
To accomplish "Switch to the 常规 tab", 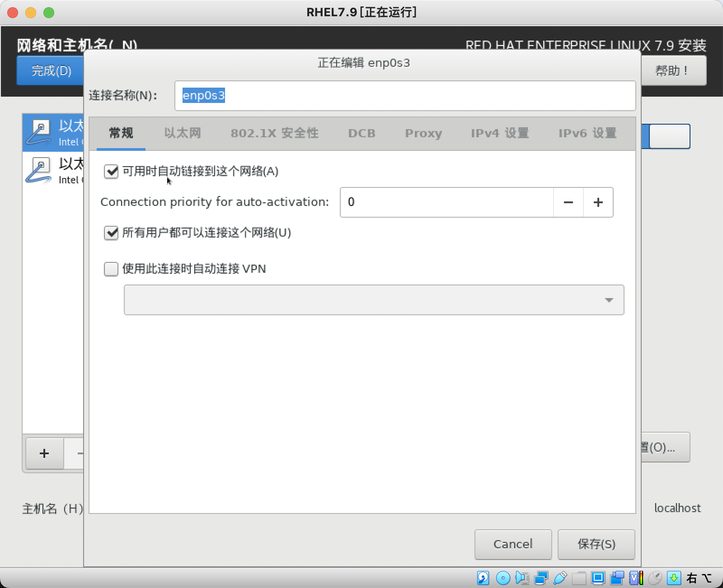I will click(x=121, y=133).
